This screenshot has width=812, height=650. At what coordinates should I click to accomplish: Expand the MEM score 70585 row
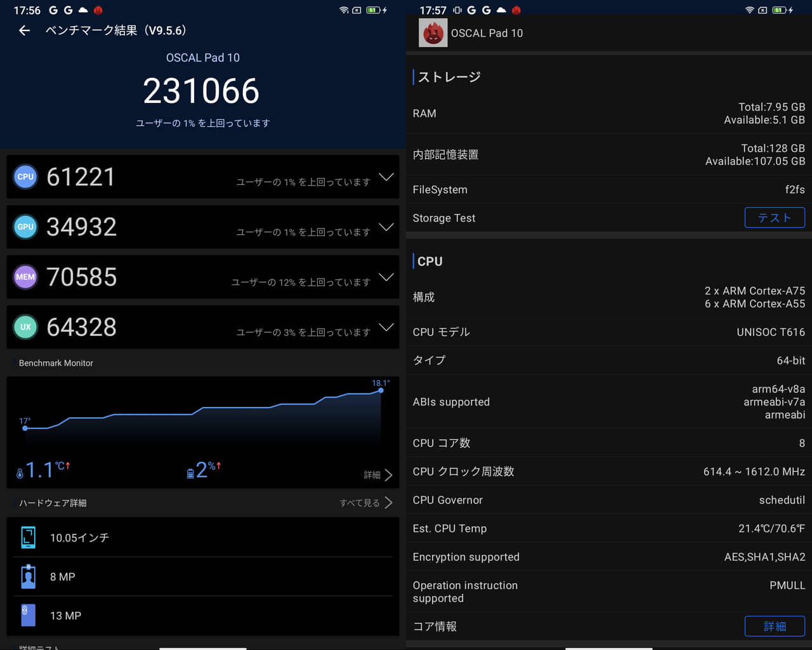386,277
